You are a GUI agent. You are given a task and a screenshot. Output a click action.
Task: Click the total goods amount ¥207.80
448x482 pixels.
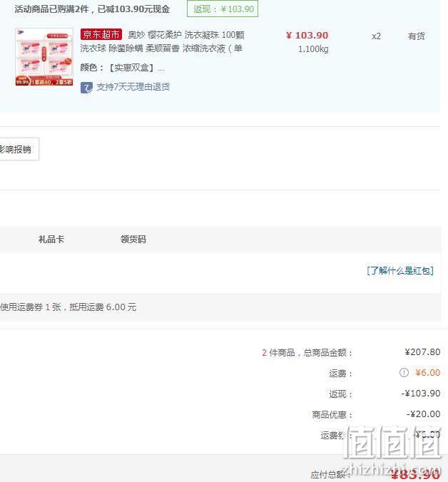[422, 352]
